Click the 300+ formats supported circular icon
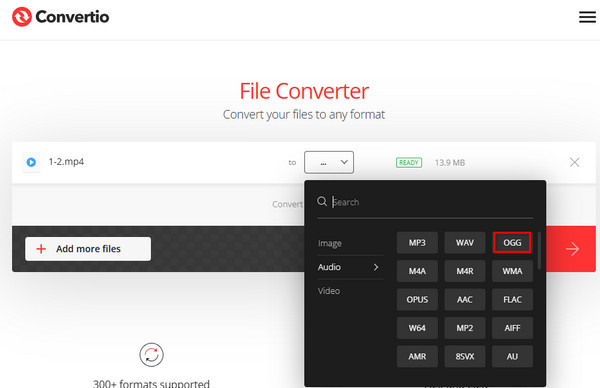 pyautogui.click(x=152, y=355)
